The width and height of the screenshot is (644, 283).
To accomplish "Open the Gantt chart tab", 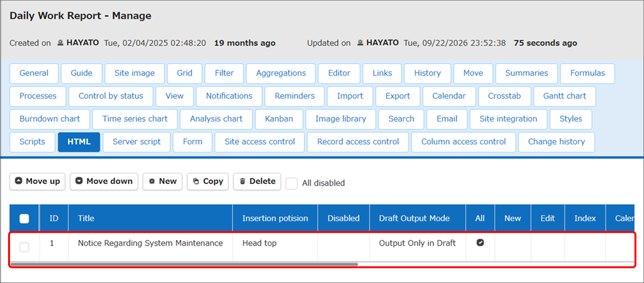I will (x=565, y=96).
